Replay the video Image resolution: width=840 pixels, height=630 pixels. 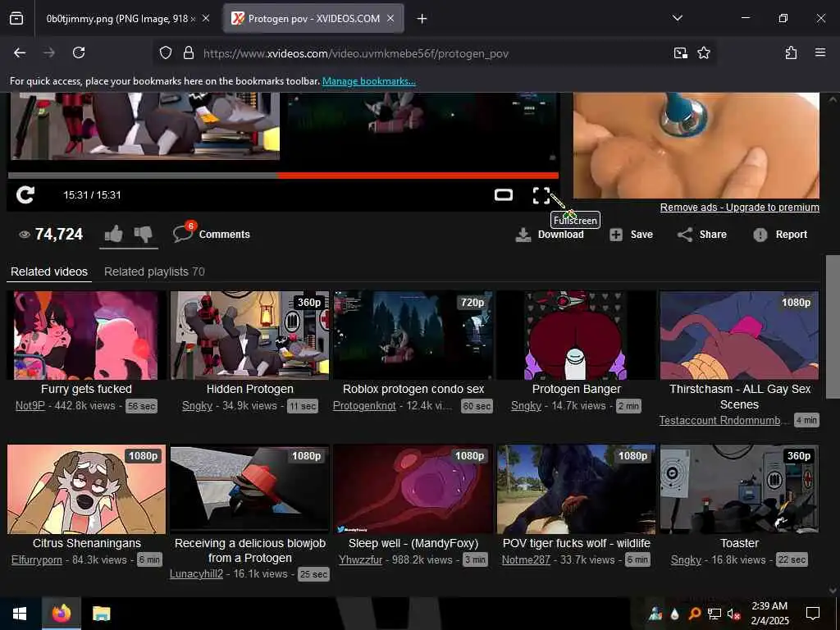coord(25,195)
